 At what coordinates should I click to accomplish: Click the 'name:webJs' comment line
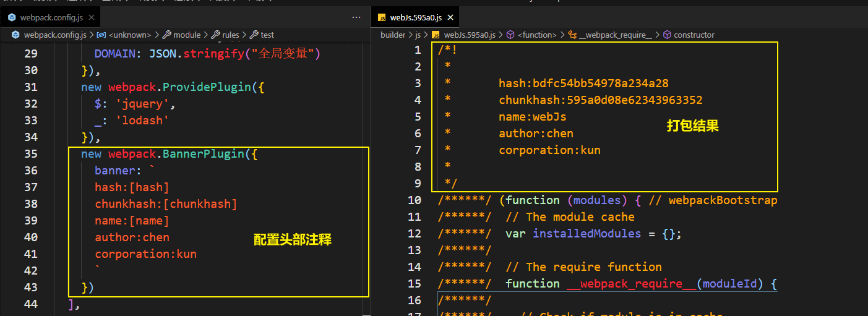point(533,116)
